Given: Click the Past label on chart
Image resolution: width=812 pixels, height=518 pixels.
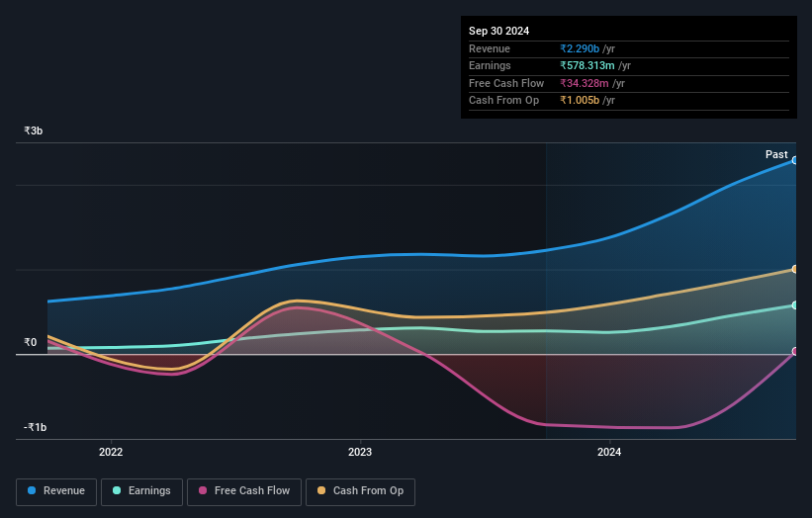Looking at the screenshot, I should pyautogui.click(x=776, y=154).
